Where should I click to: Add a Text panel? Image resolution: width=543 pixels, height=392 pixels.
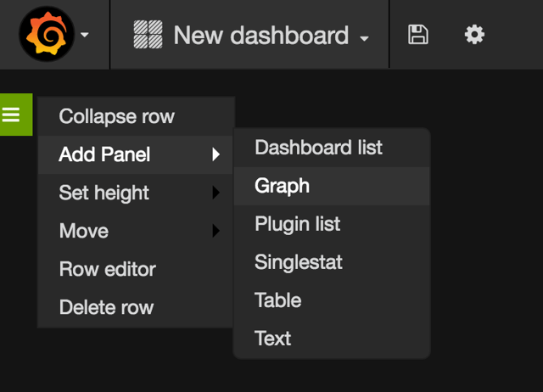click(x=332, y=339)
